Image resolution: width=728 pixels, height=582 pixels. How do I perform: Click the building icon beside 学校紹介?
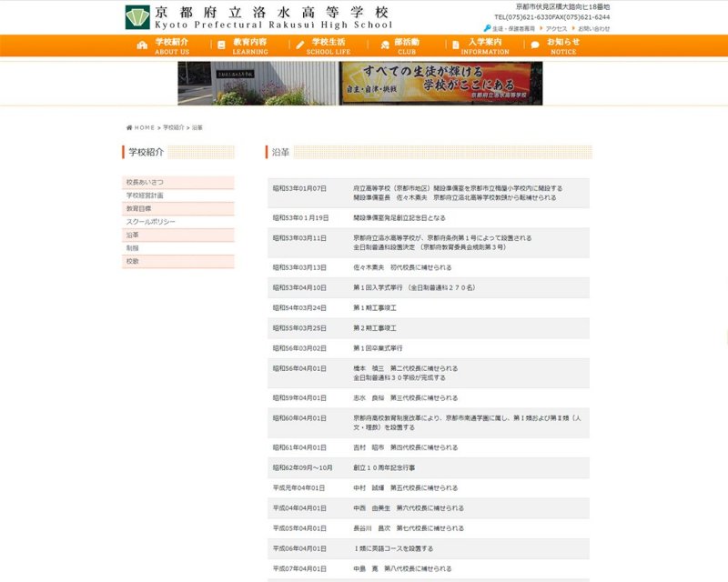tap(142, 45)
